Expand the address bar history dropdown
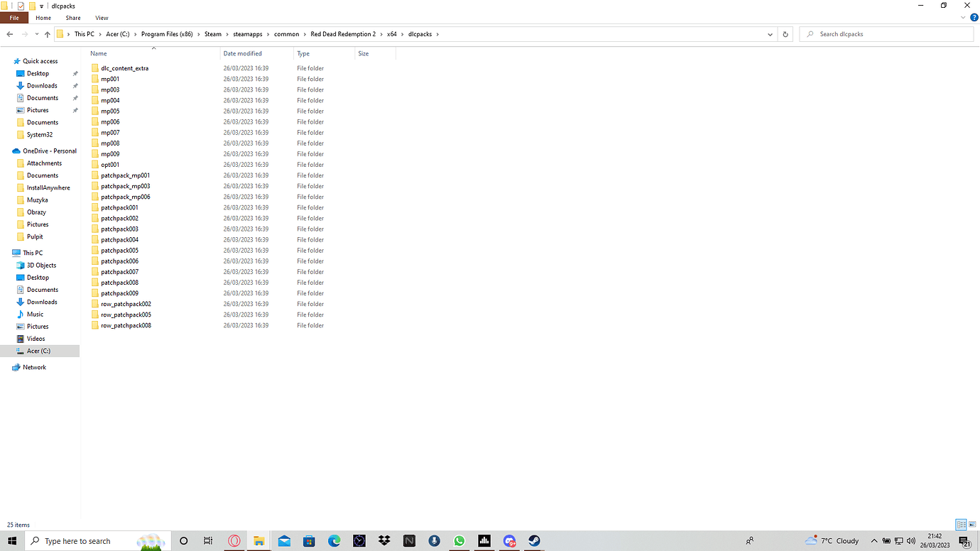Screen dimensions: 980x551 tap(771, 34)
